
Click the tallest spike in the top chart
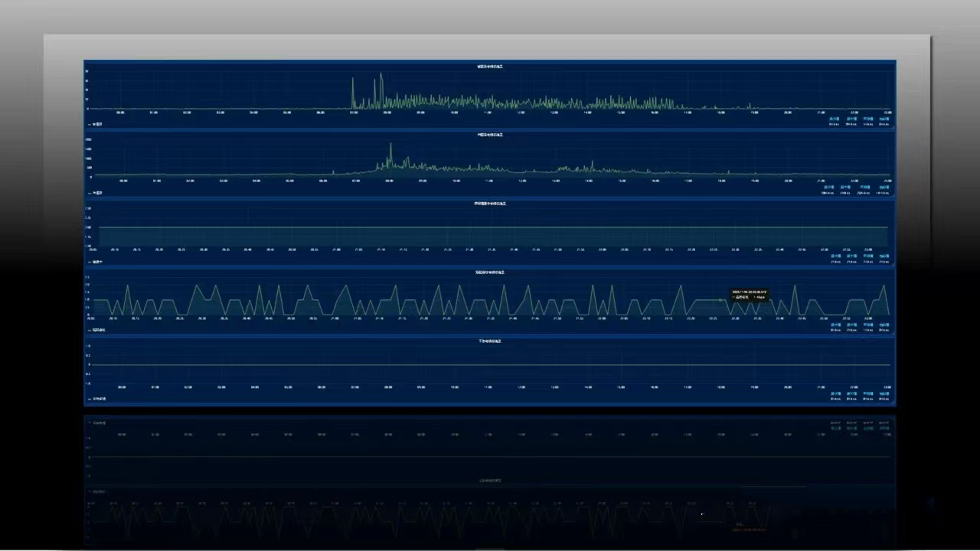click(x=381, y=75)
